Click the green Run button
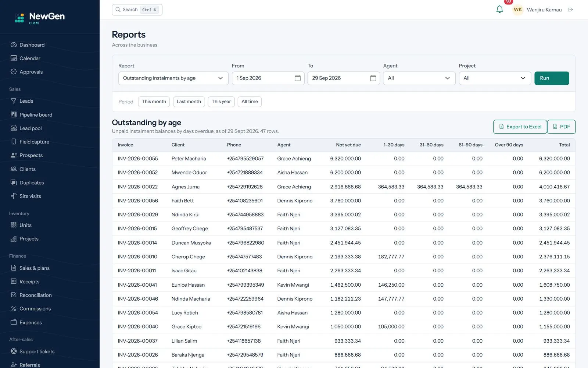This screenshot has width=588, height=368. tap(552, 78)
